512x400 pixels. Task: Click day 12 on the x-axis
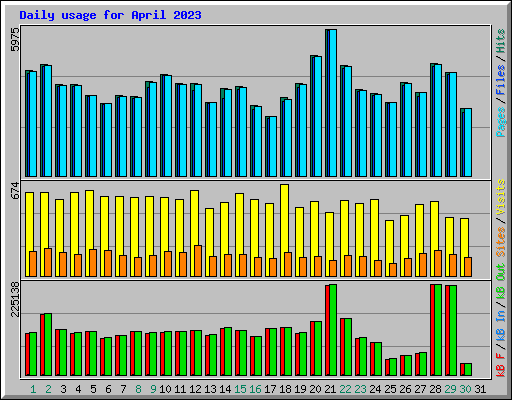195,389
